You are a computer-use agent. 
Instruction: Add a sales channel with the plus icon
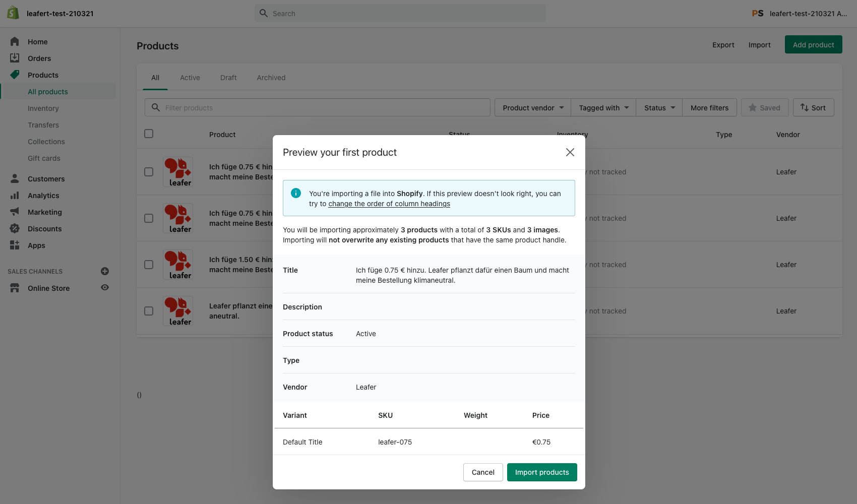pyautogui.click(x=104, y=271)
